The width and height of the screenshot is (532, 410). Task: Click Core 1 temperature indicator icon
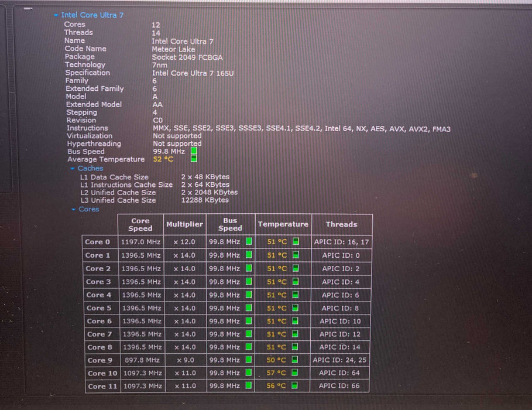pos(296,255)
